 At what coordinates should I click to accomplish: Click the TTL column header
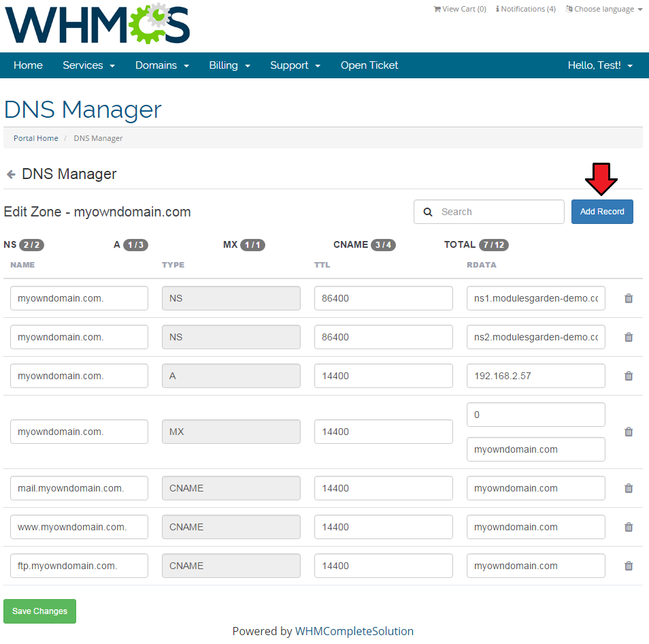pos(322,265)
